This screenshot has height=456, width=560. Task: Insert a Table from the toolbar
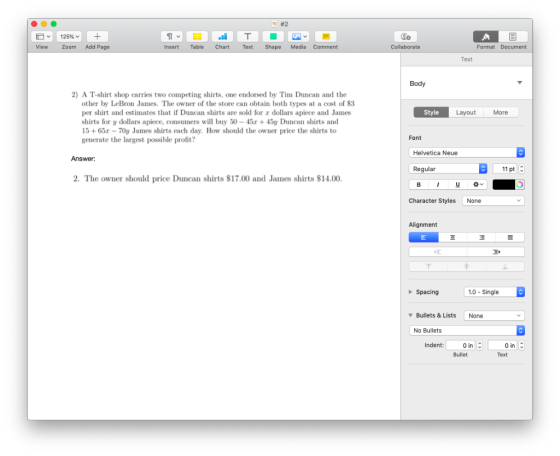click(197, 36)
